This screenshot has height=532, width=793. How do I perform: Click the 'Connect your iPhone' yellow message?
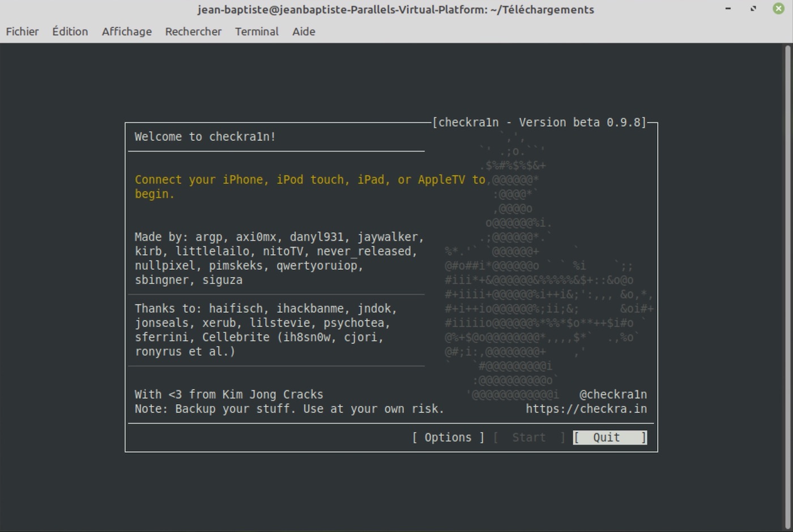click(310, 187)
